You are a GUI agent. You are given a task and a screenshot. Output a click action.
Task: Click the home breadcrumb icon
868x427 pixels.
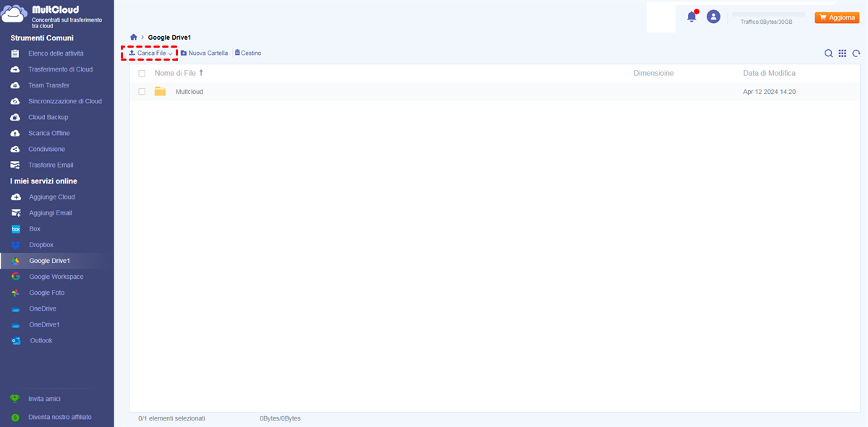(133, 37)
